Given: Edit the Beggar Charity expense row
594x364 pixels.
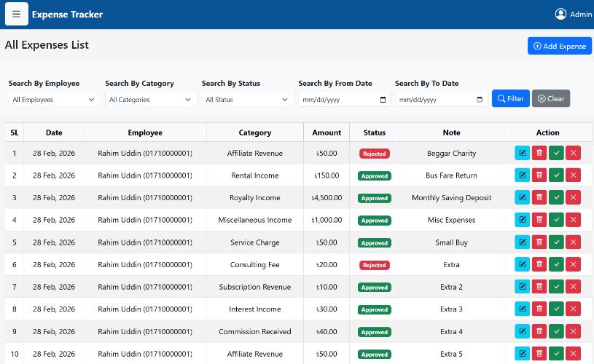Looking at the screenshot, I should 522,153.
